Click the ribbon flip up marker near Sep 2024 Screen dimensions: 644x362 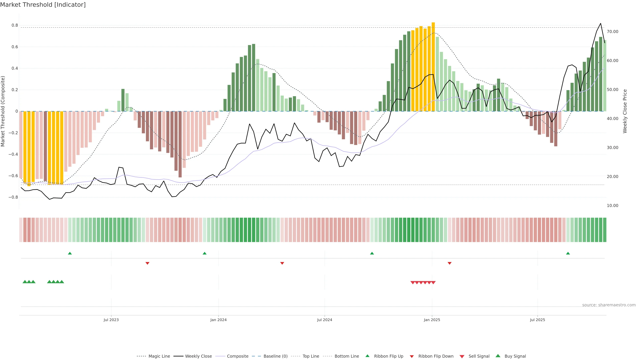372,253
